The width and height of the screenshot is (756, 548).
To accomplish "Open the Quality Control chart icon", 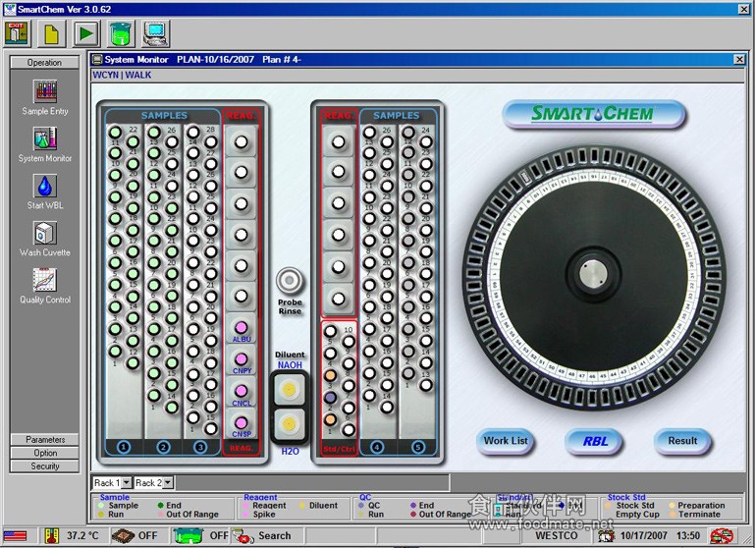I will (45, 280).
